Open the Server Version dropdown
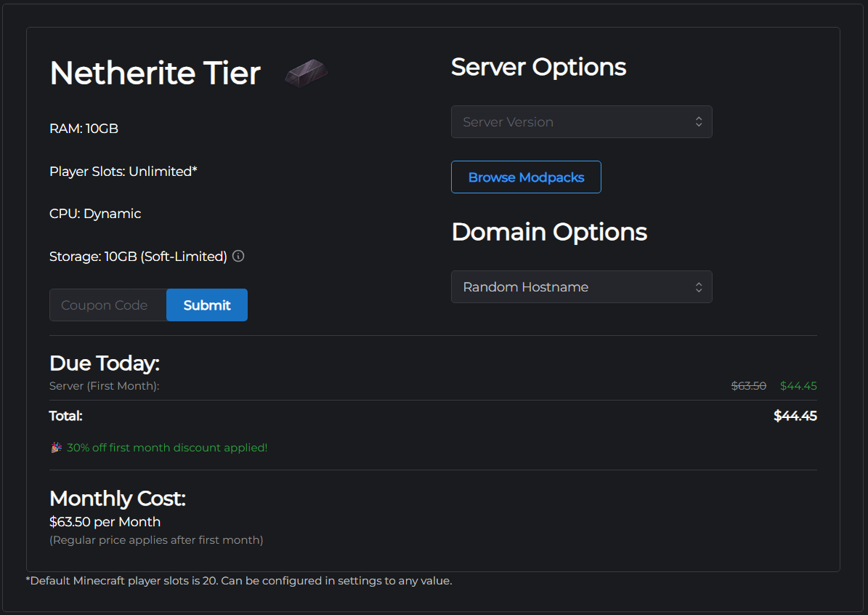The image size is (868, 615). pos(581,122)
